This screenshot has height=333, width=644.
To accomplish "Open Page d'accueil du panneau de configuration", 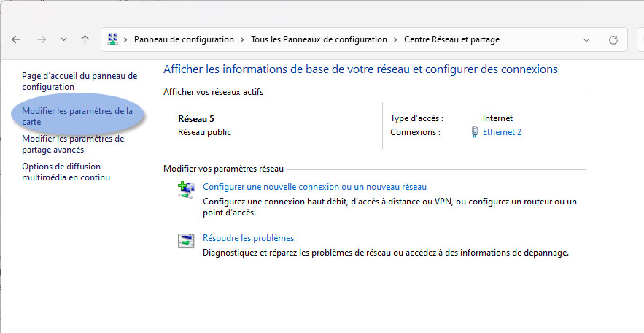I will point(79,81).
